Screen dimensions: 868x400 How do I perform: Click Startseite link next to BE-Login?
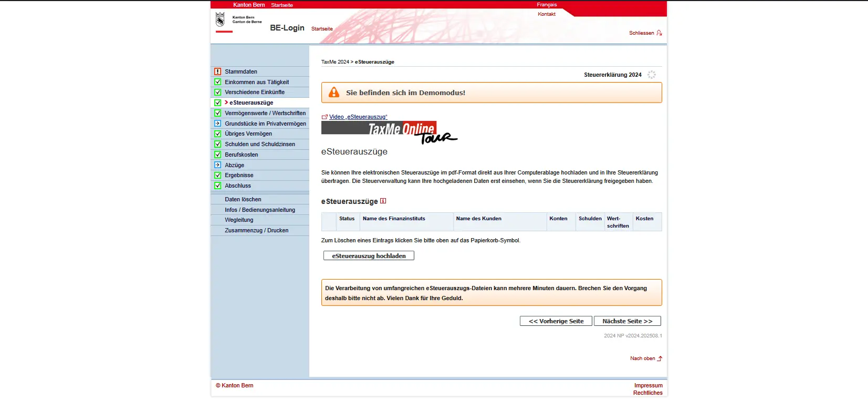pos(322,29)
